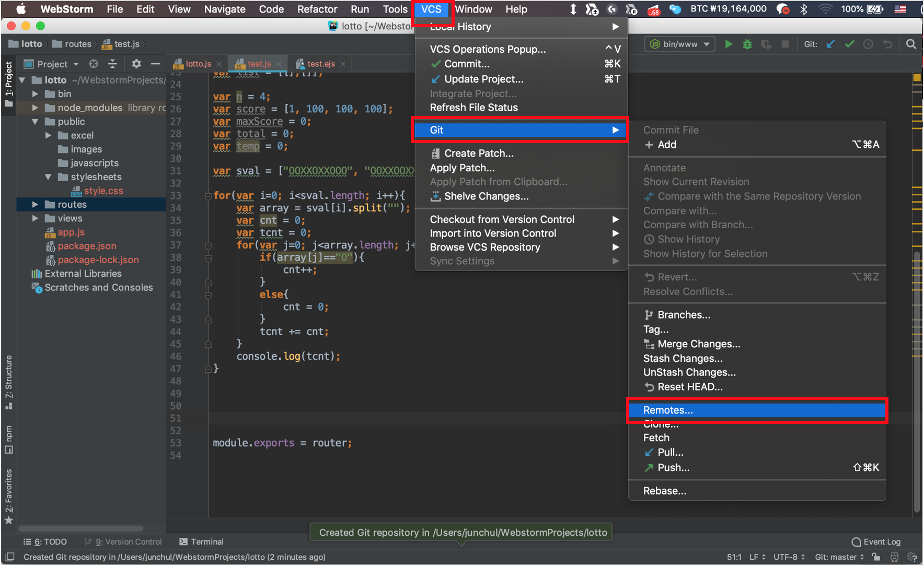Choose Commit... in the VCS menu
The image size is (924, 565).
(521, 64)
